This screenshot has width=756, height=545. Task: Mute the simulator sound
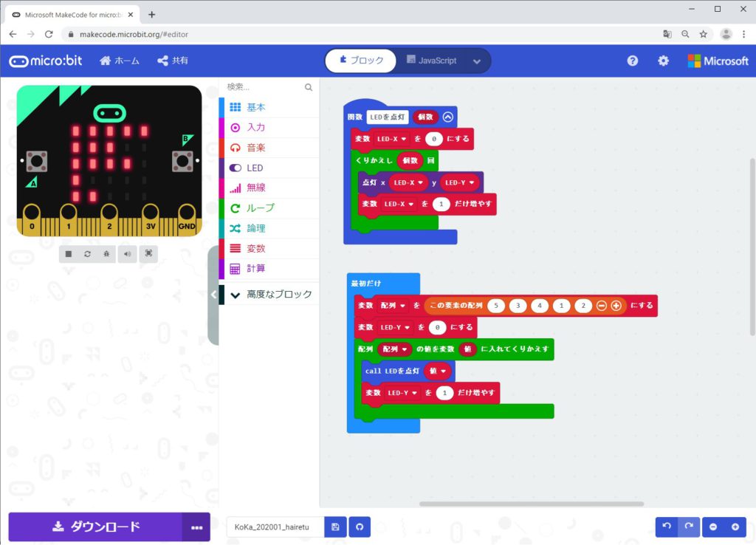tap(128, 253)
